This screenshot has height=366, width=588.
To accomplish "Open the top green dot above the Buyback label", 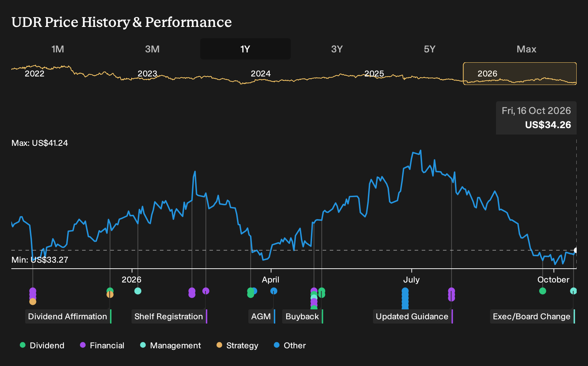I will pyautogui.click(x=322, y=291).
